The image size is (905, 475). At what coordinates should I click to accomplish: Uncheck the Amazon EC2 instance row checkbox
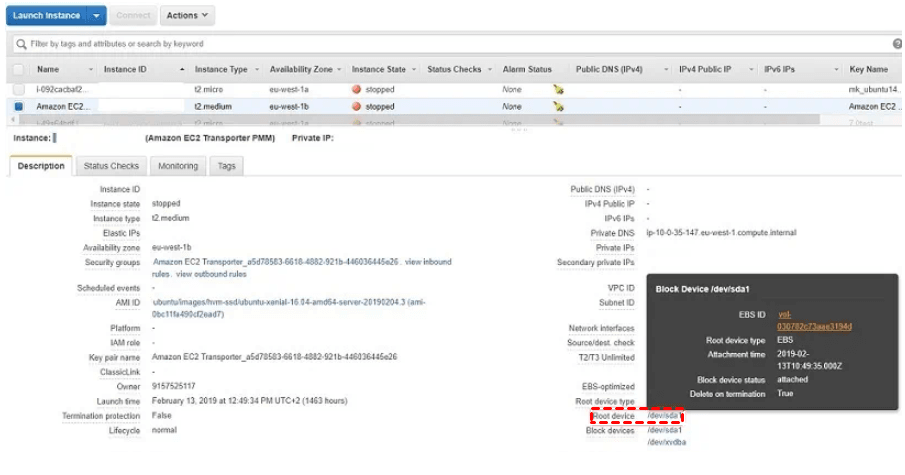18,106
